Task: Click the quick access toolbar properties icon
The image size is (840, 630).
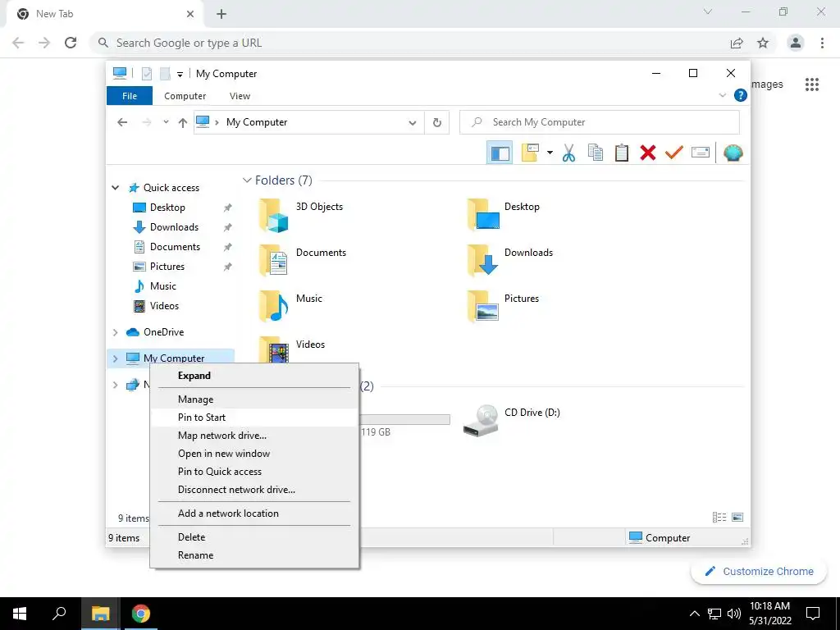Action: click(146, 74)
